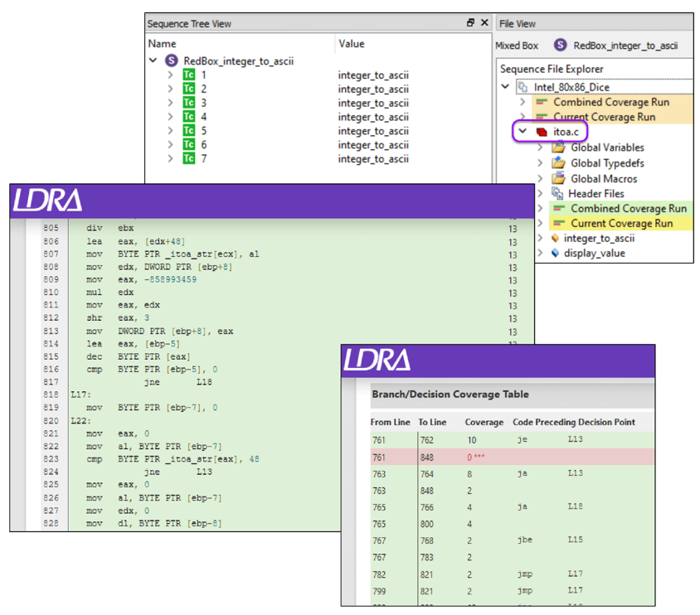Screen dimensions: 700x615
Task: Click assembly line 817 'jne L18'
Action: point(177,382)
